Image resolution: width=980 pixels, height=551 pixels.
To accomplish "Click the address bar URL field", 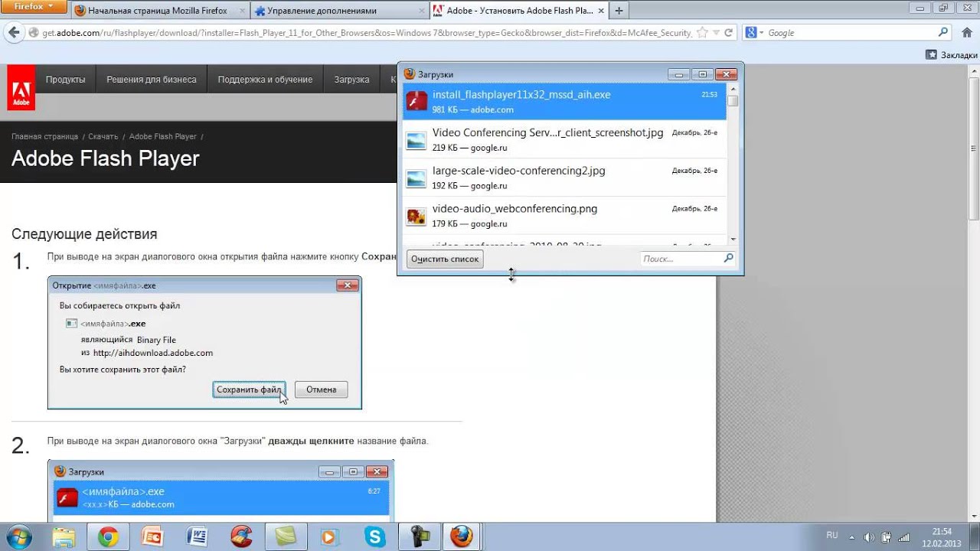I will click(x=367, y=33).
